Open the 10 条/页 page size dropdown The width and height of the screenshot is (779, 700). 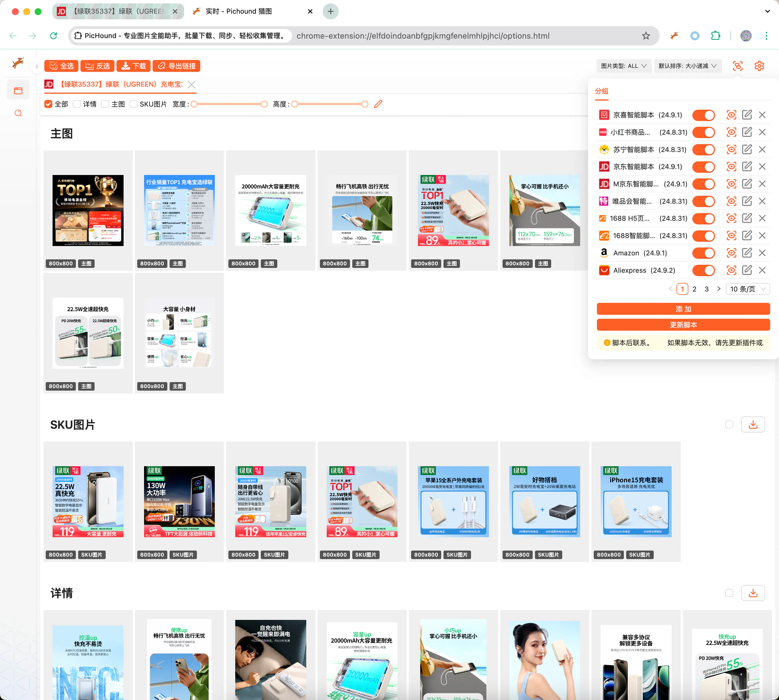747,289
